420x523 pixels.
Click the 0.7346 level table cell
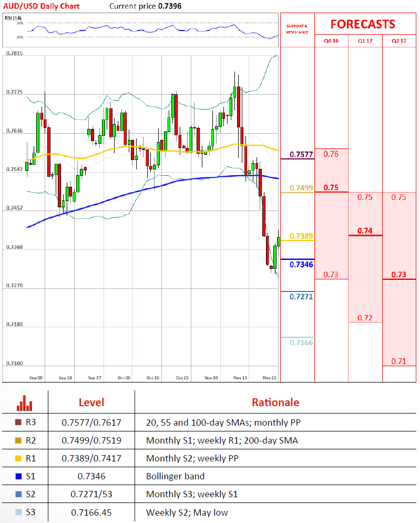click(91, 476)
